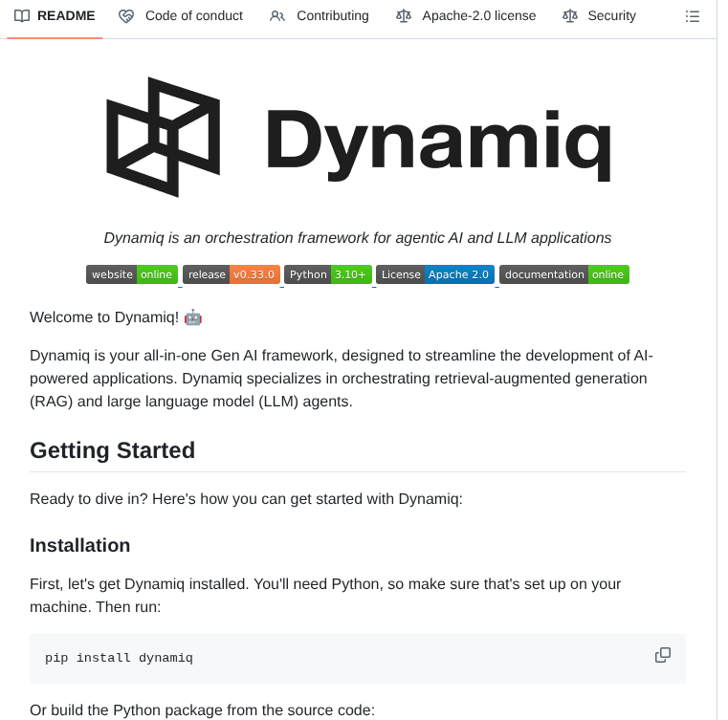The height and width of the screenshot is (720, 728).
Task: Click the Getting Started heading
Action: 112,450
